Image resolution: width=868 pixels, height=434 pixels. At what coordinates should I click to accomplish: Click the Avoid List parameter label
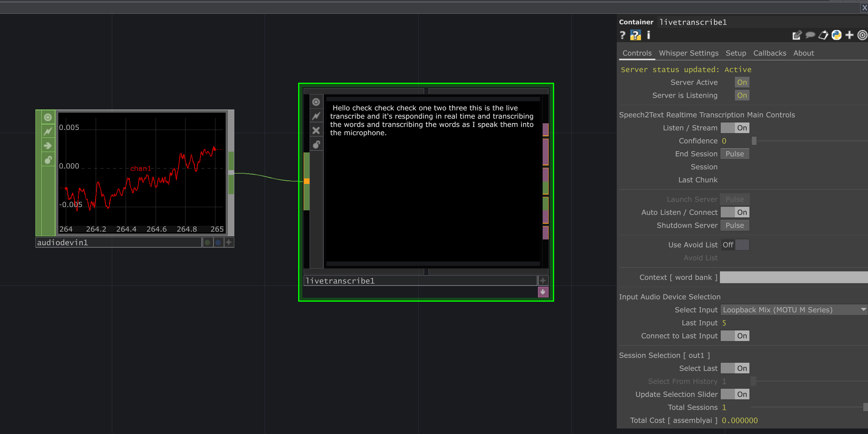point(701,258)
